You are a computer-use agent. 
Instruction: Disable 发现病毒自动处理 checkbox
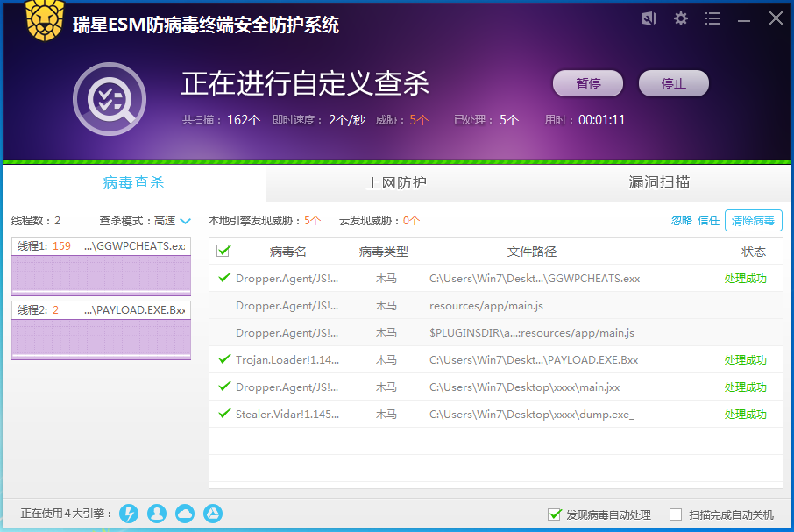[x=555, y=514]
